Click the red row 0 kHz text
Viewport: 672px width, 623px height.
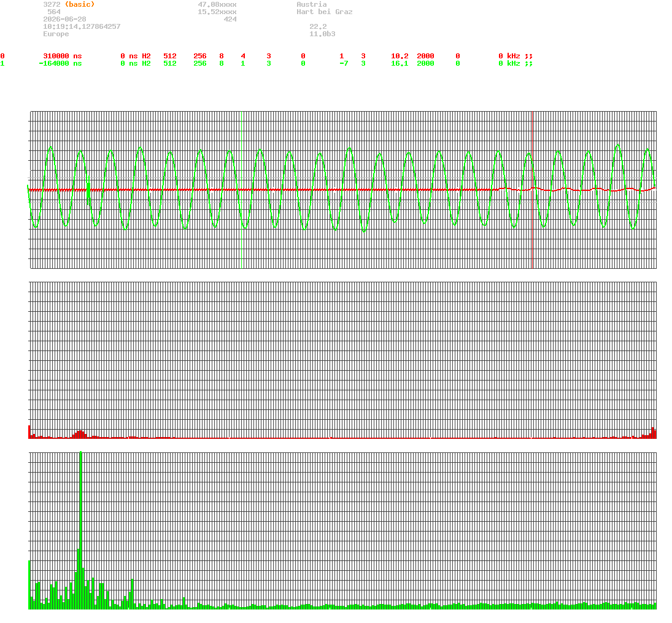509,56
